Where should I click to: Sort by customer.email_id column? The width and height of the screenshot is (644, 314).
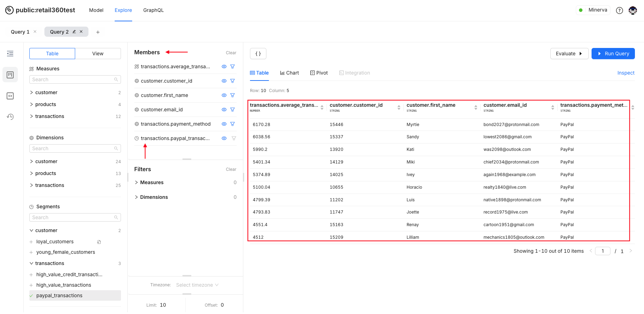(x=553, y=107)
